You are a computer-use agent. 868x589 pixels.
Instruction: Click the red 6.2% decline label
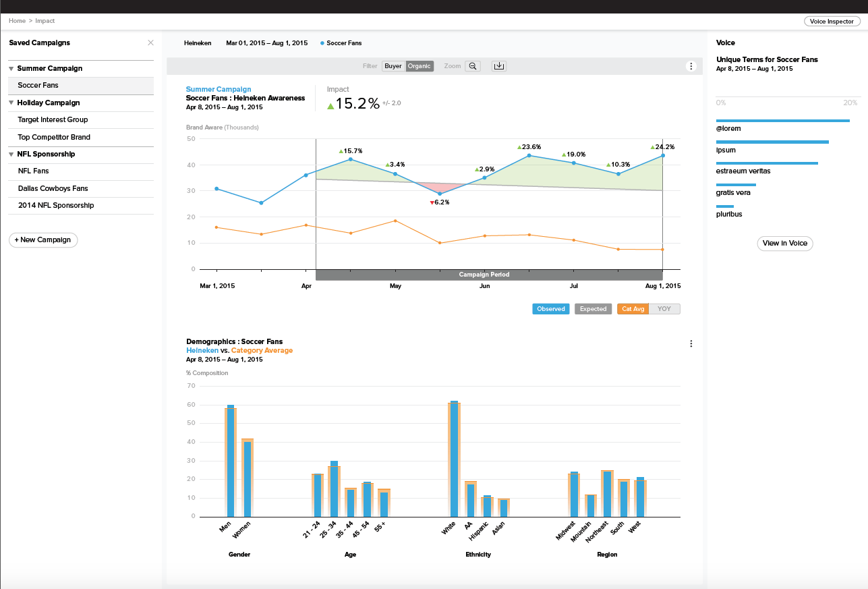(440, 202)
